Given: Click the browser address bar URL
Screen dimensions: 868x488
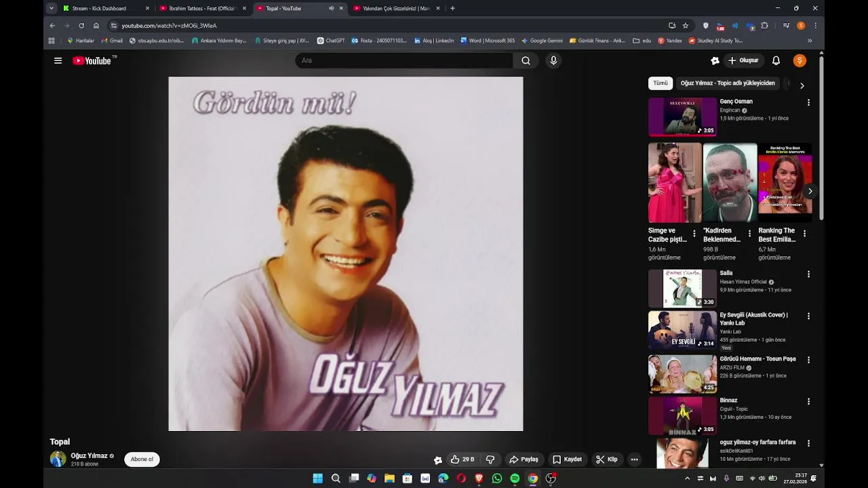Looking at the screenshot, I should [169, 26].
